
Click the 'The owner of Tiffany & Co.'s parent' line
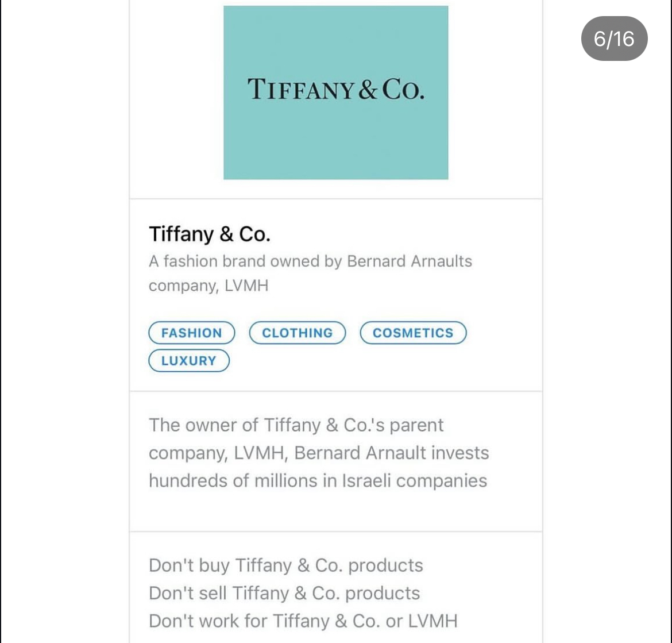[296, 425]
